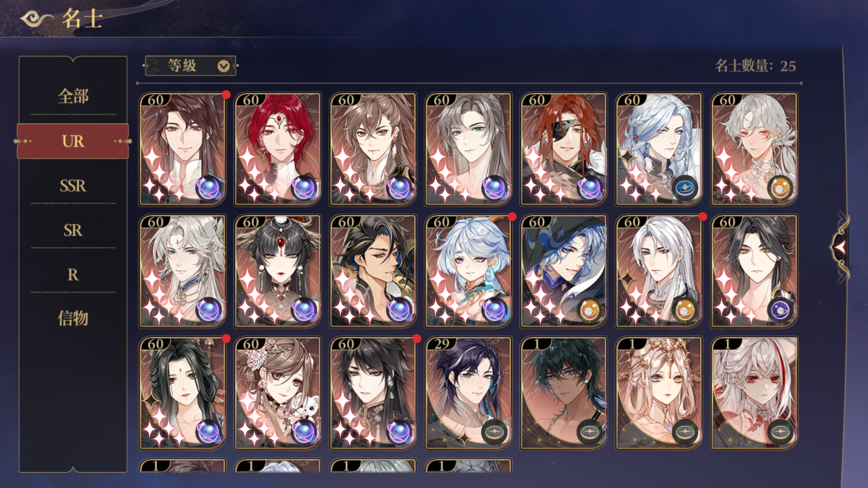Click the checkmark arrow on the 等級 dropdown
This screenshot has width=868, height=488.
coord(223,66)
